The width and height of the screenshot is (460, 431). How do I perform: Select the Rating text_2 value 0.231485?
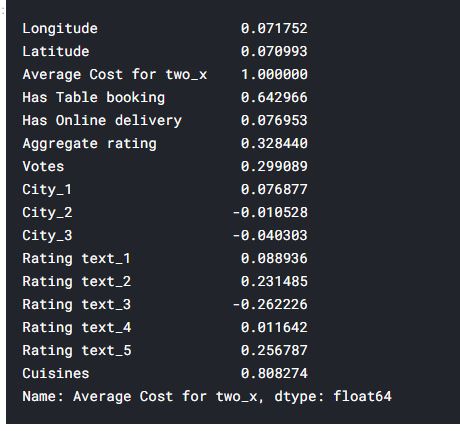(x=274, y=282)
